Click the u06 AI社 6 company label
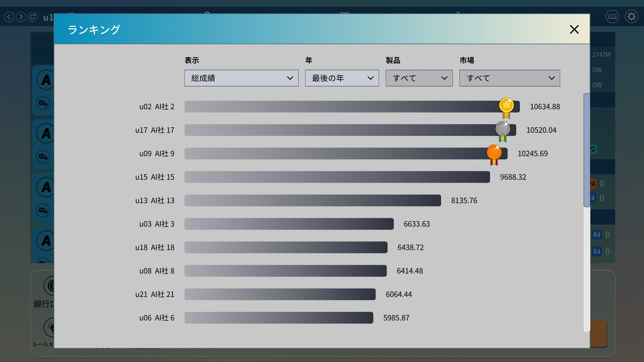Viewport: 644px width, 362px height. tap(157, 318)
